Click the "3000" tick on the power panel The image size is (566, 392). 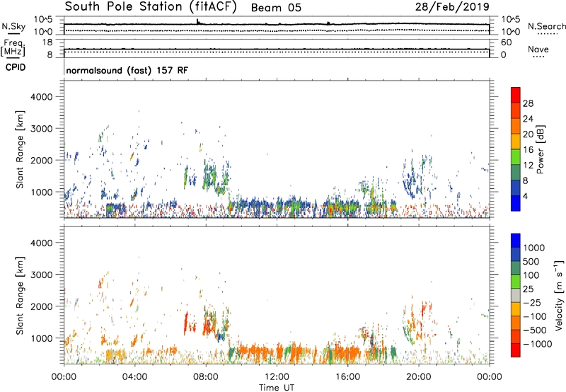coord(42,129)
